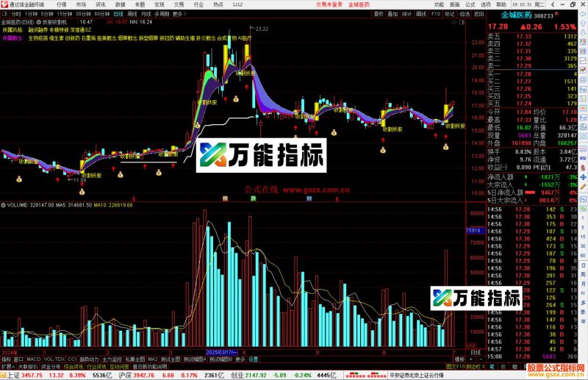Click the F10 company info button

click(436, 14)
